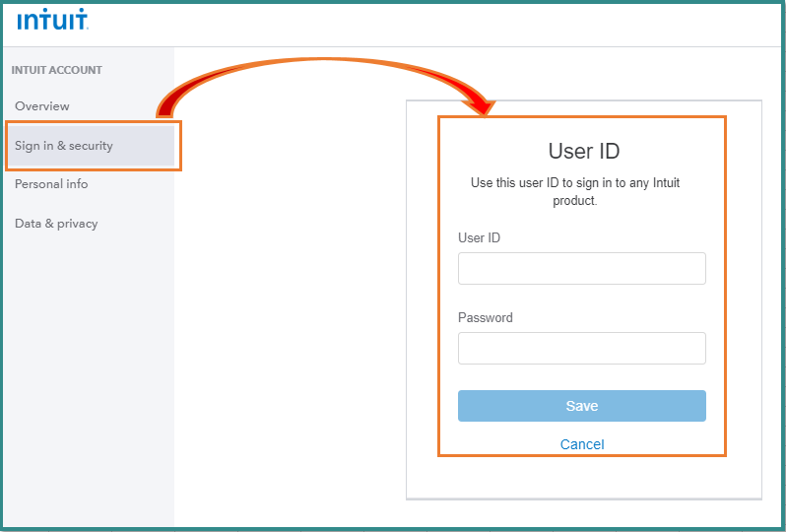Click blank sidebar area below Data & privacy

(x=88, y=374)
